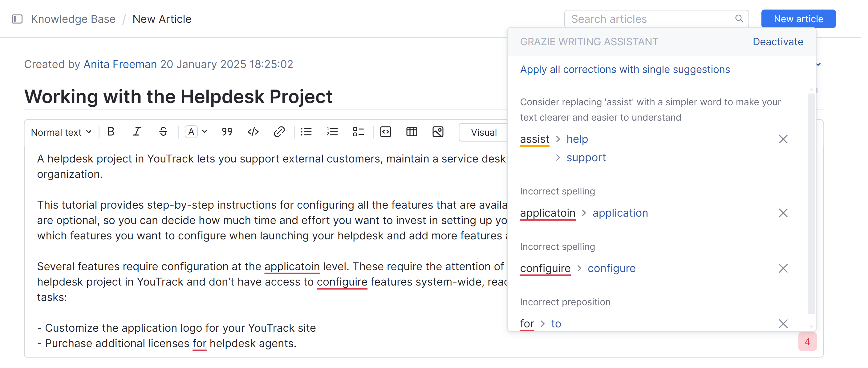Open the Knowledge Base breadcrumb
868x368 pixels.
[73, 19]
